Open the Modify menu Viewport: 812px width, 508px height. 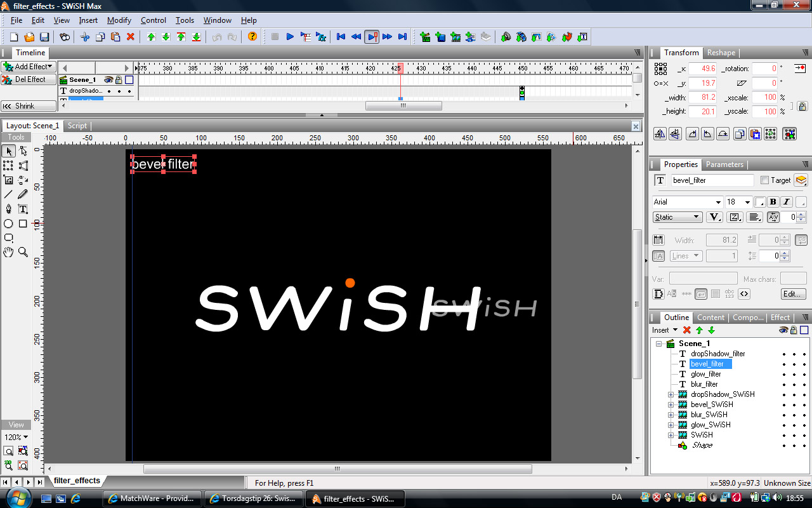tap(119, 20)
